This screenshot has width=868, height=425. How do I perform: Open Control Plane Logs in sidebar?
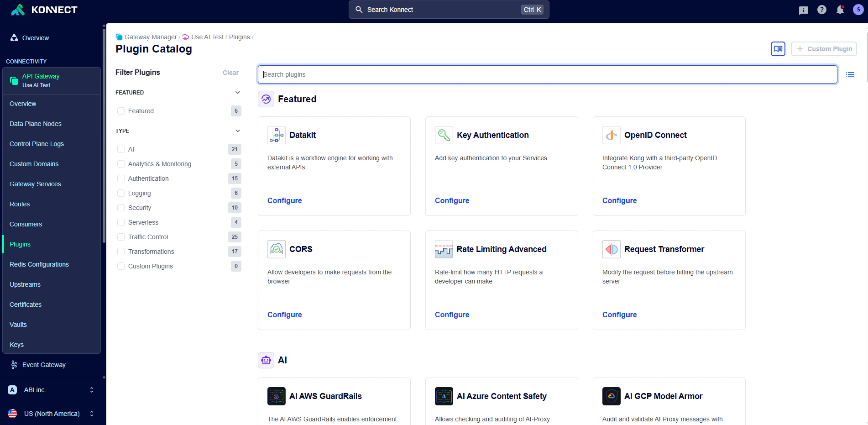[x=37, y=144]
